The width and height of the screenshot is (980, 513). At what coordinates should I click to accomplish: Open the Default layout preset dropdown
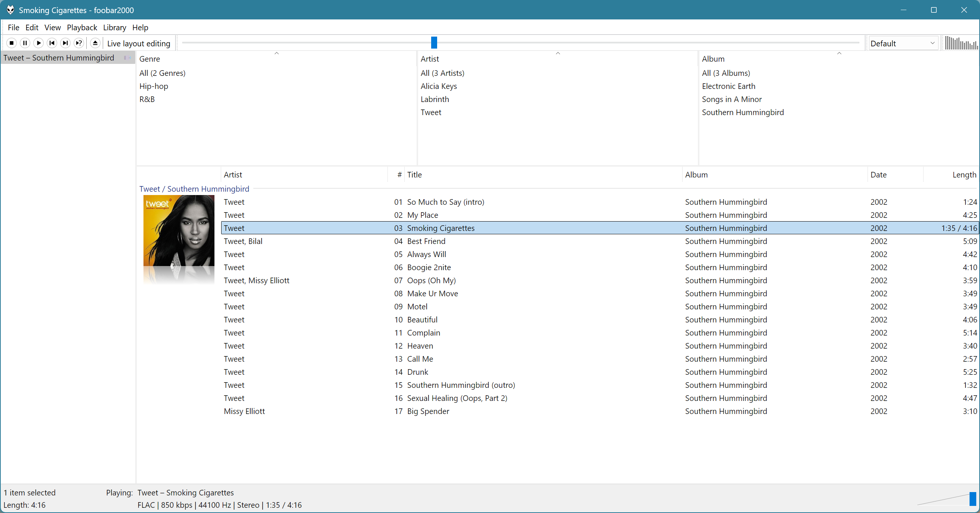pos(904,43)
